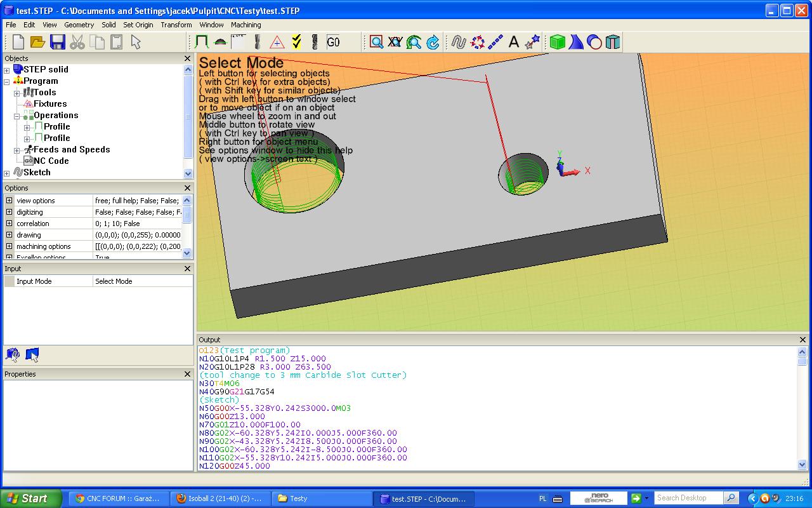Click the teal cylinder shell icon

613,42
